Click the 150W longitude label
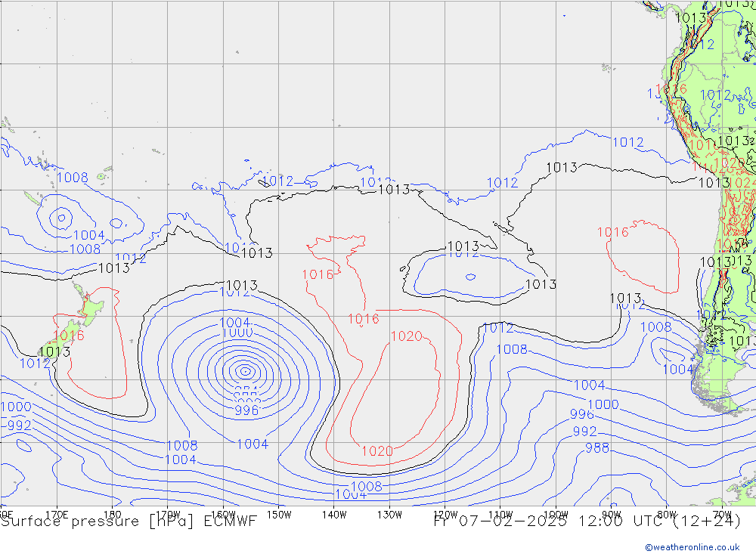Viewport: 756px width, 554px height. pos(279,515)
